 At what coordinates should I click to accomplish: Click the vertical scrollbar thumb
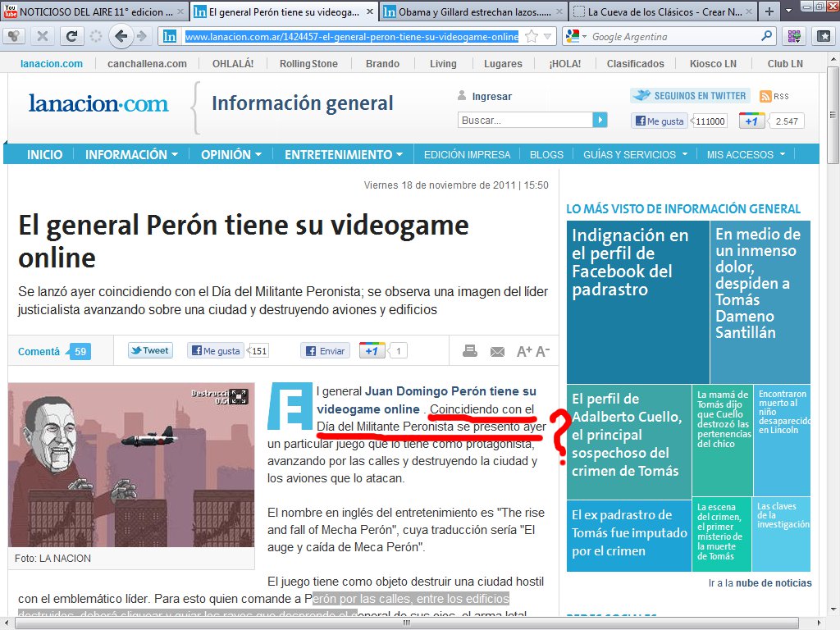[833, 114]
